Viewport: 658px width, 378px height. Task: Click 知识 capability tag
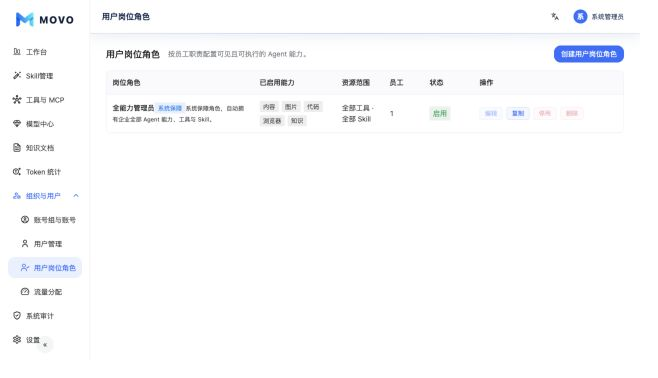[x=297, y=121]
